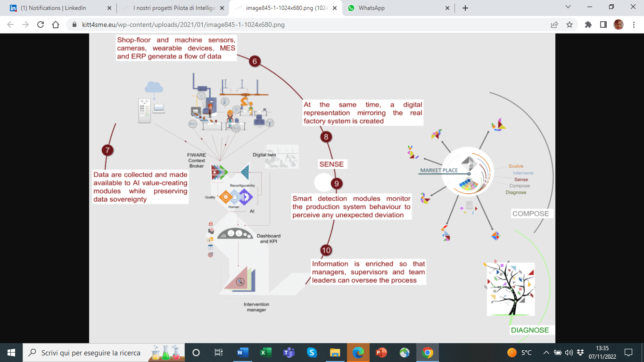The width and height of the screenshot is (644, 362).
Task: Open Cortana from the taskbar circle
Action: (196, 353)
